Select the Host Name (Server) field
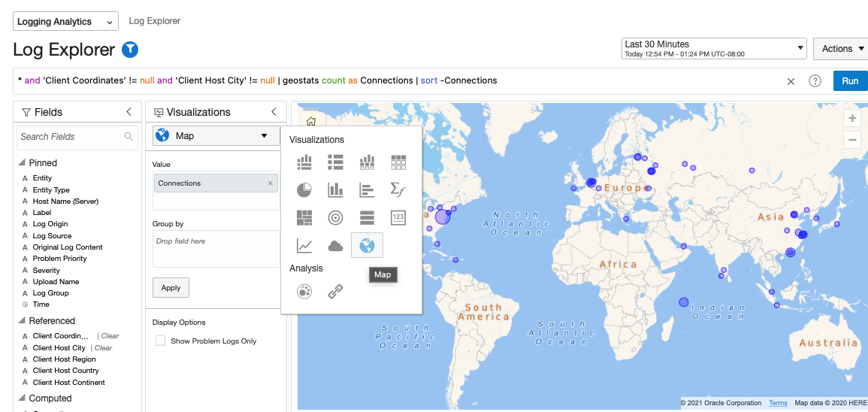This screenshot has height=412, width=868. click(x=65, y=201)
